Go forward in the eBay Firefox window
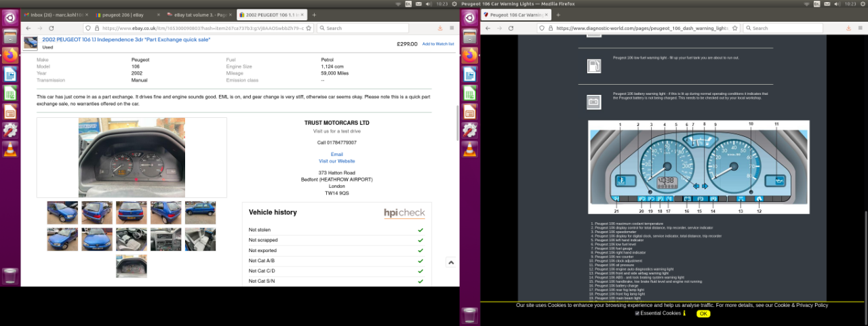 click(x=40, y=28)
